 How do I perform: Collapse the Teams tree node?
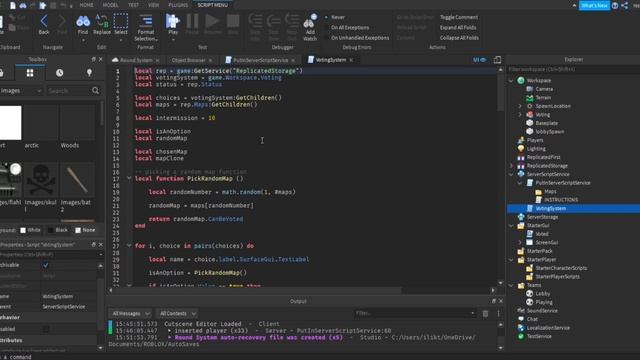[x=511, y=285]
